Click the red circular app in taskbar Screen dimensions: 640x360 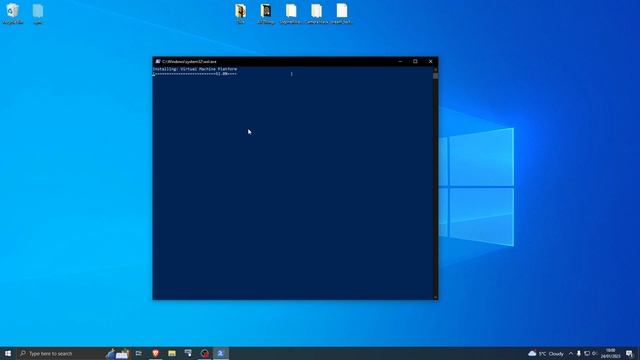coord(204,353)
